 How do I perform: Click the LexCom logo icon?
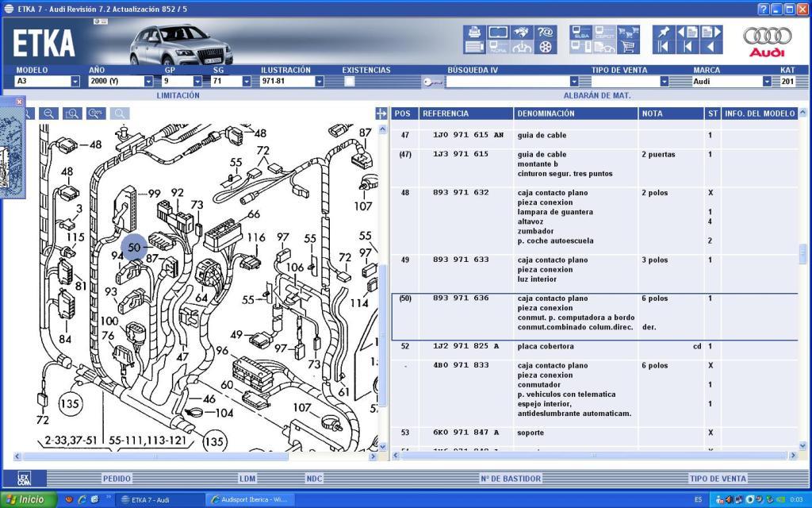tap(24, 478)
